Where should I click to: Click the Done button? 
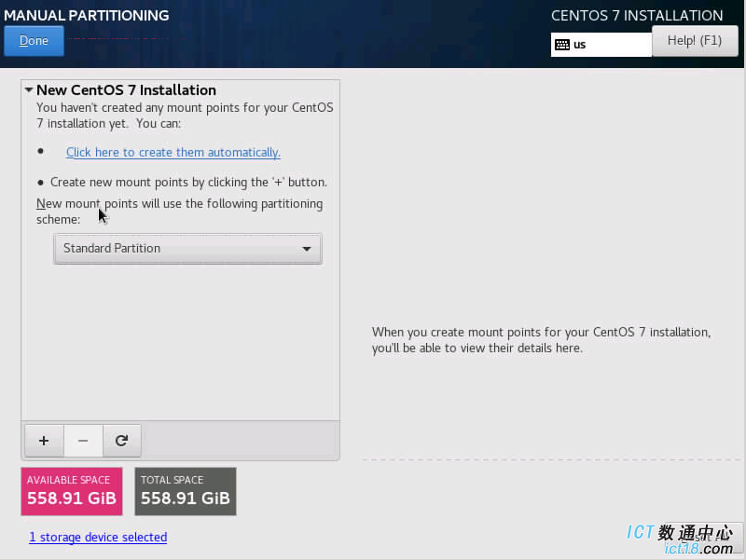(x=34, y=41)
